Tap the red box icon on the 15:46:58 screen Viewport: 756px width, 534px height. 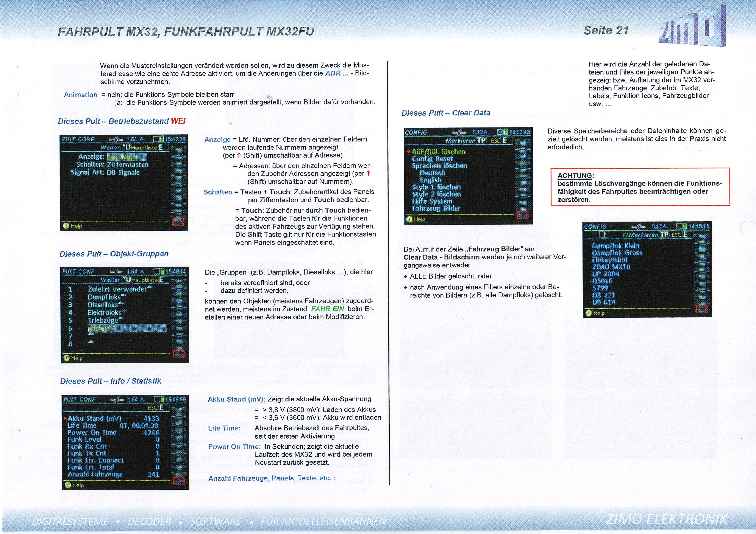pos(179,481)
